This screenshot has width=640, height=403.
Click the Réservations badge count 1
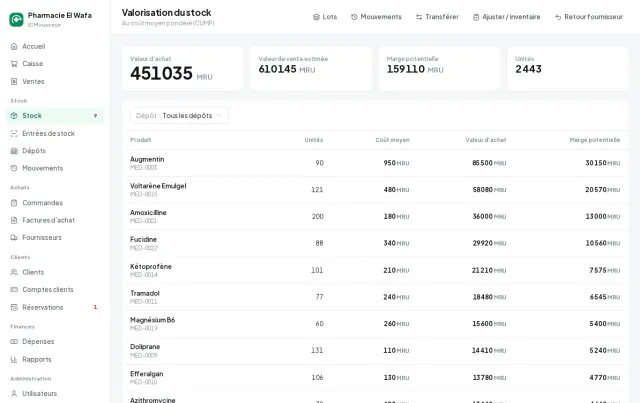(95, 307)
